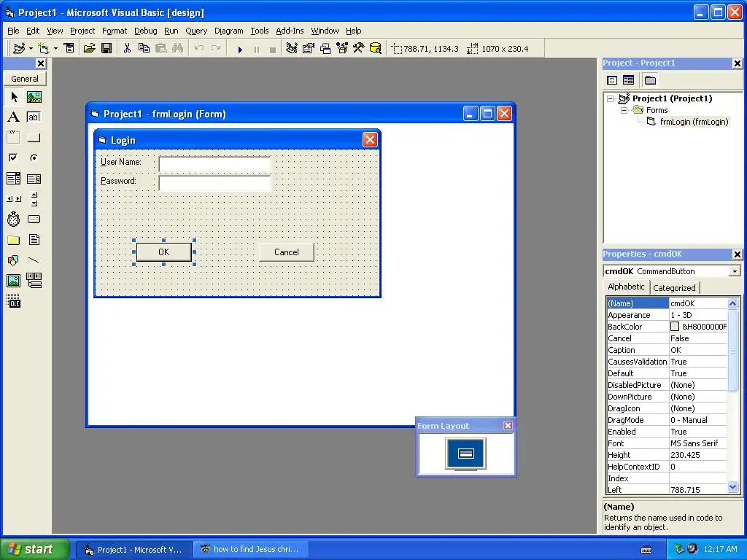Open Add Form dropdown arrow
Viewport: 747px width, 560px height.
pos(55,49)
